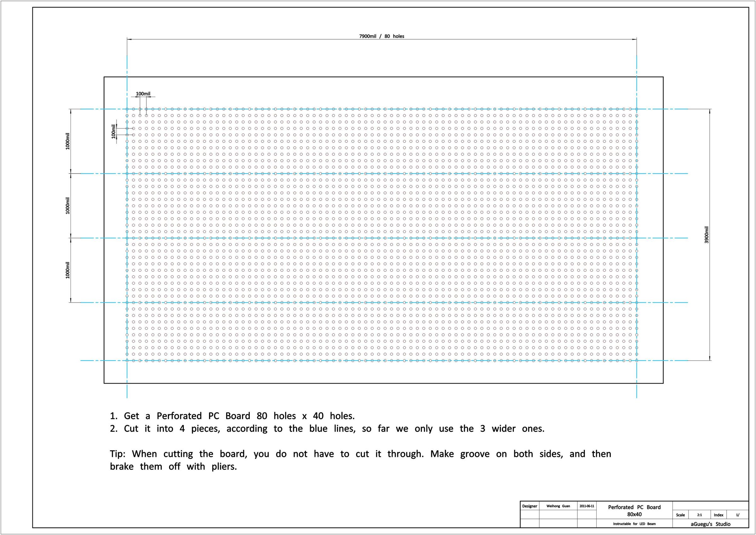Select the vertical 100mil spacing label
Viewport: 756px width, 535px height.
113,131
